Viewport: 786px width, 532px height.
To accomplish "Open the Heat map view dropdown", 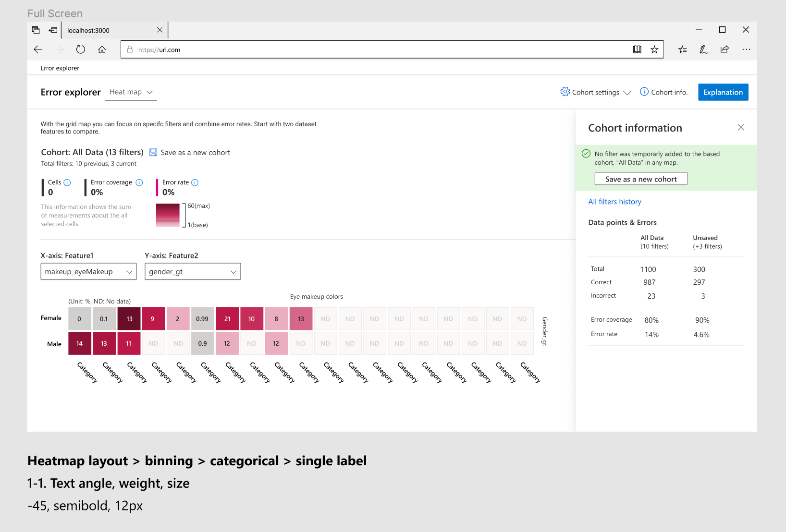I will click(x=131, y=92).
